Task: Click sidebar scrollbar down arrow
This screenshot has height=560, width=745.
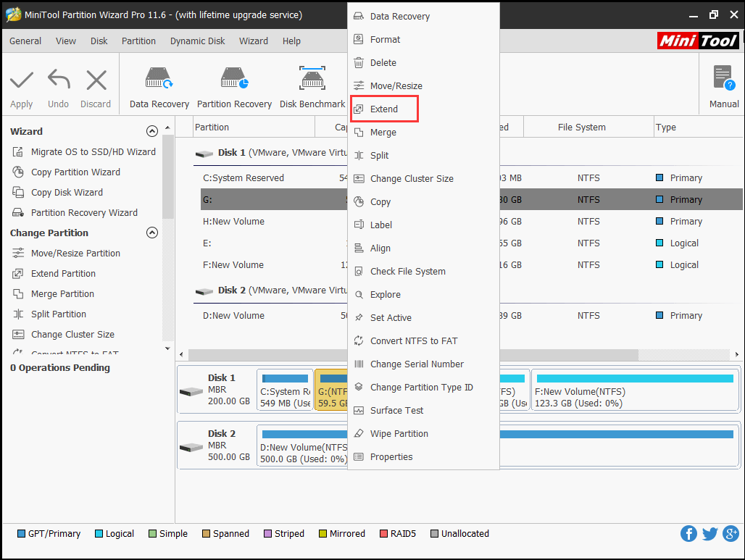Action: point(167,348)
